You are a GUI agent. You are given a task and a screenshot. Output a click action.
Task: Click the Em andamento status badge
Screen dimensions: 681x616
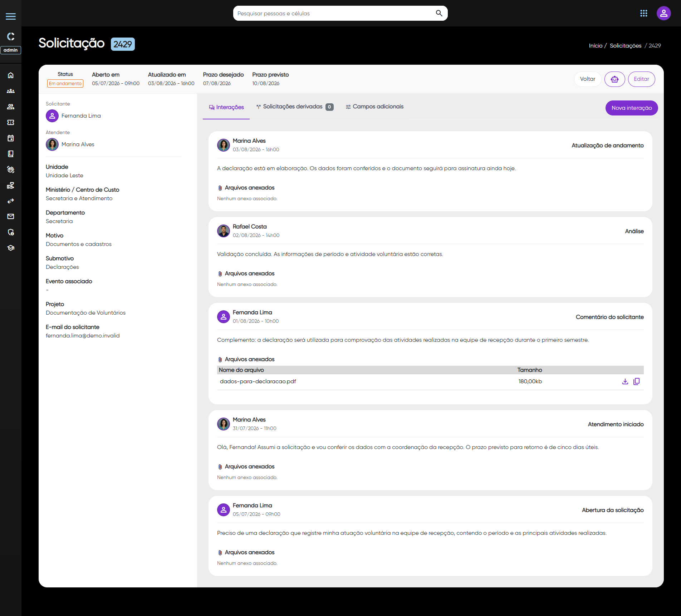click(65, 83)
